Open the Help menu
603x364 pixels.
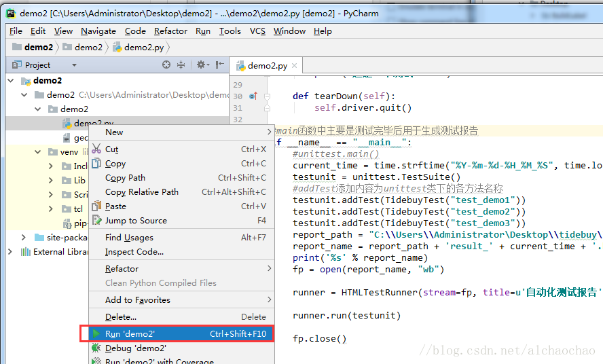click(x=323, y=31)
